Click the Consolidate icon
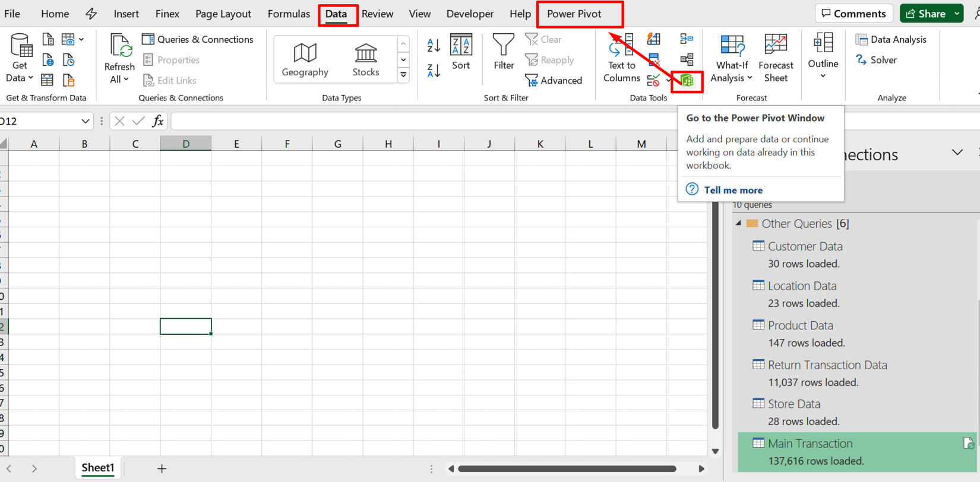The width and height of the screenshot is (980, 482). click(x=687, y=39)
